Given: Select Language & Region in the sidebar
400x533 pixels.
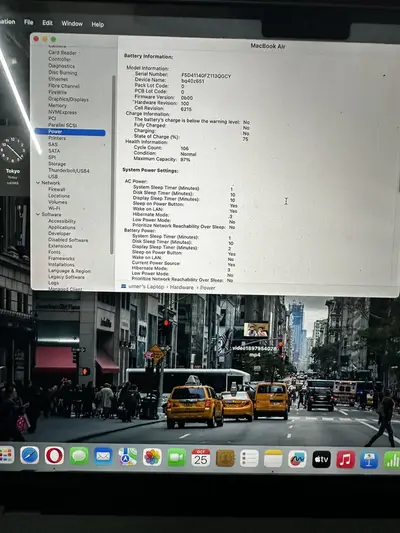Looking at the screenshot, I should tap(69, 271).
